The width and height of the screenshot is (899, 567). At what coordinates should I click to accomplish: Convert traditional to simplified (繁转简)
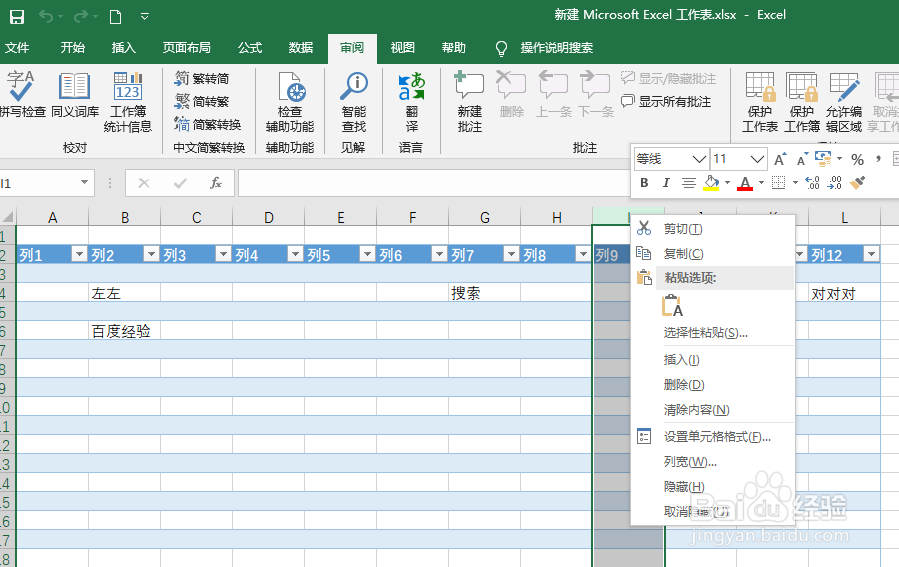pos(202,79)
